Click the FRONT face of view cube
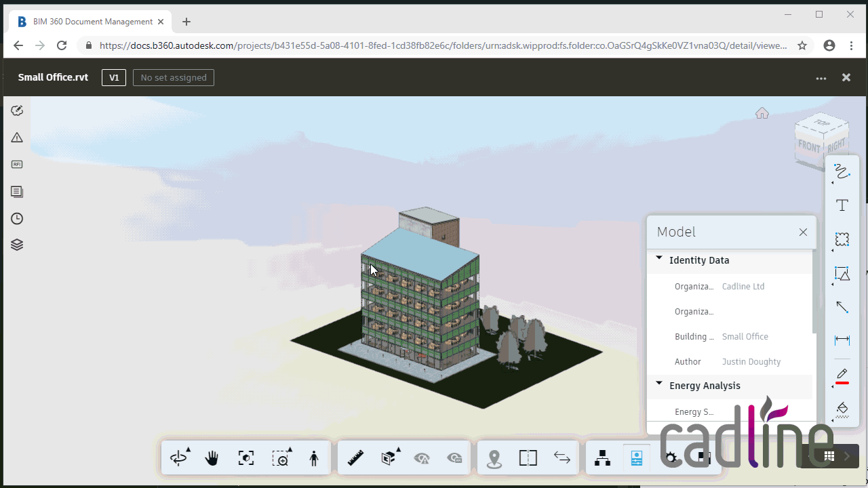This screenshot has height=488, width=868. tap(809, 146)
